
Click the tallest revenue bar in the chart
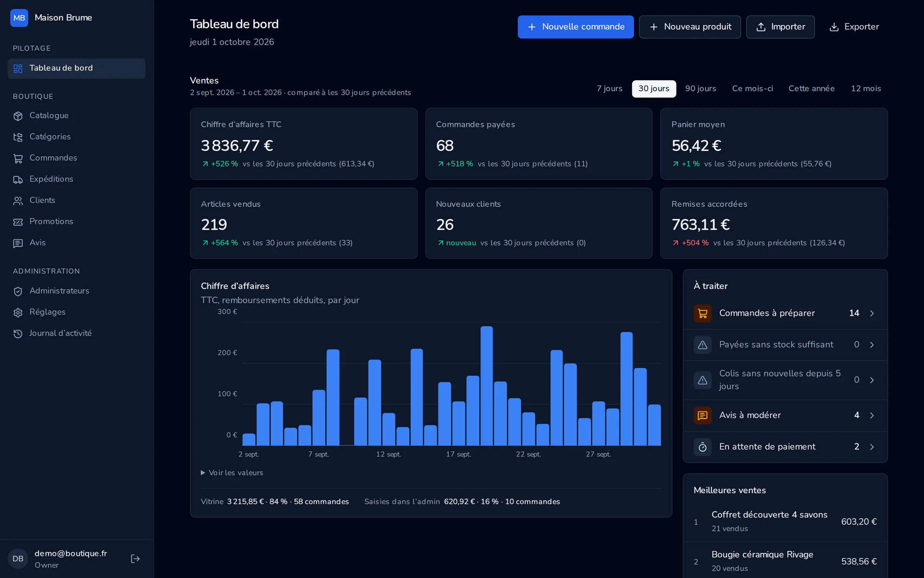487,386
